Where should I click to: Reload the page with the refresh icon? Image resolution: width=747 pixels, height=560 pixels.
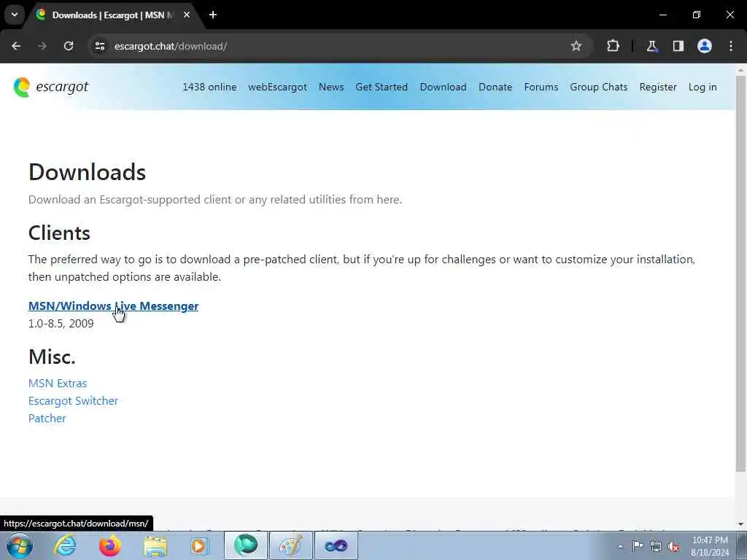69,46
